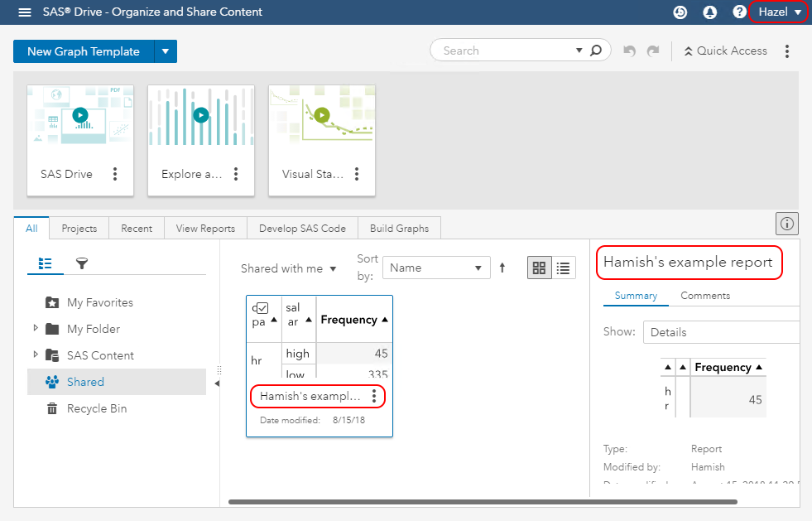Open the hamburger navigation menu
The height and width of the screenshot is (521, 812).
pos(25,12)
